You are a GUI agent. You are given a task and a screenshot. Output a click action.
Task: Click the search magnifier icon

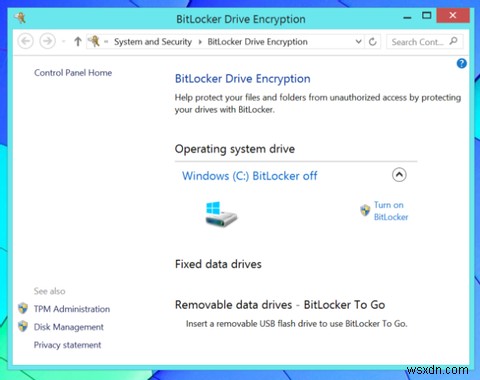point(453,41)
